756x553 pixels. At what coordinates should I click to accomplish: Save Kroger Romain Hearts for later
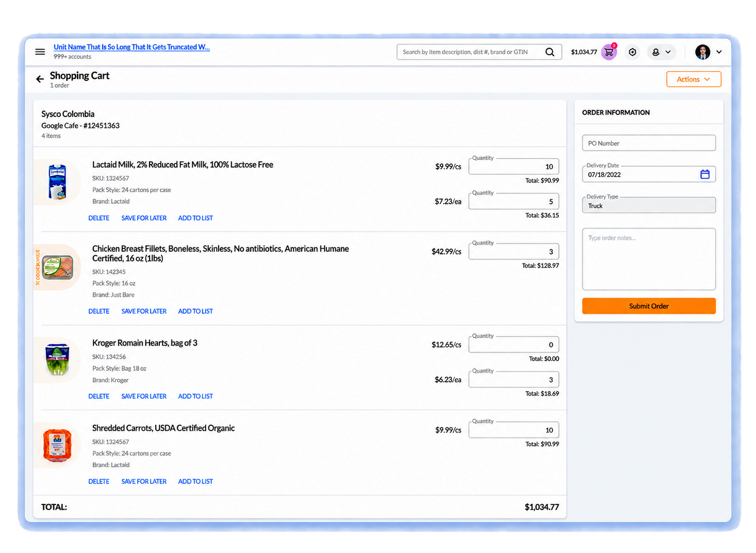pyautogui.click(x=144, y=396)
